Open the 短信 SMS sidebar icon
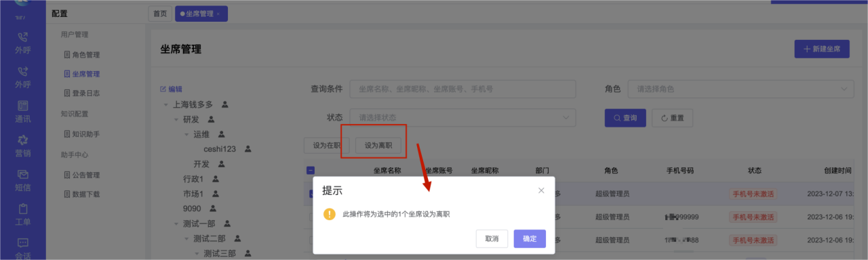 pos(23,179)
